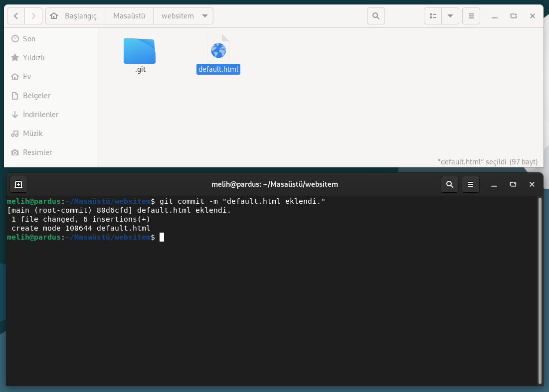Open Belgeler in the sidebar
The width and height of the screenshot is (549, 392).
click(51, 96)
